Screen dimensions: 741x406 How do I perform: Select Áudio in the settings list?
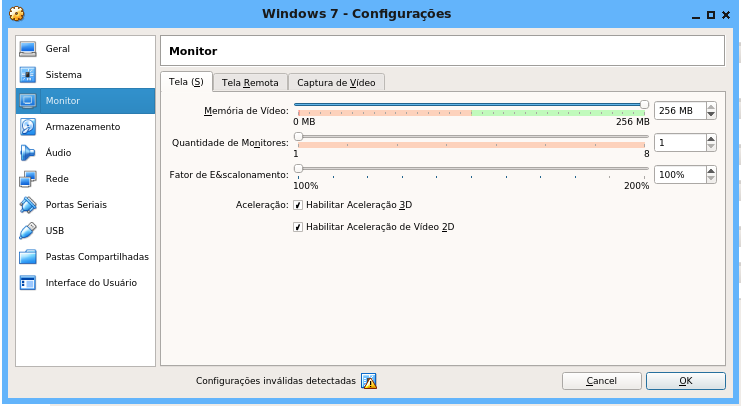86,153
